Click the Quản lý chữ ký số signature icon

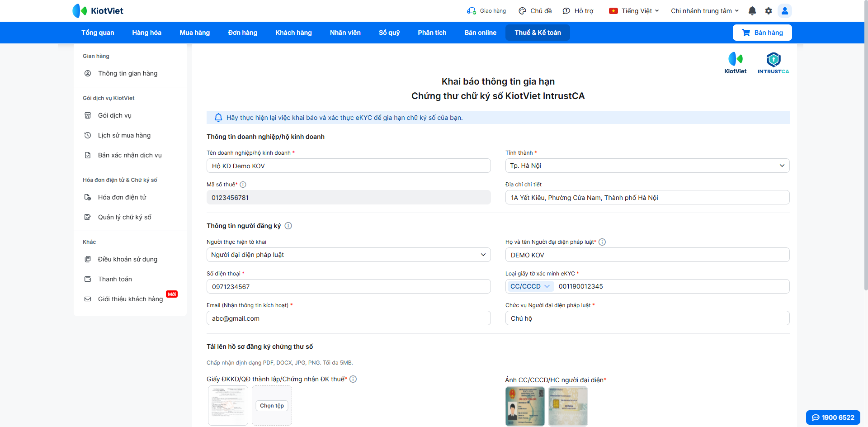(x=88, y=217)
